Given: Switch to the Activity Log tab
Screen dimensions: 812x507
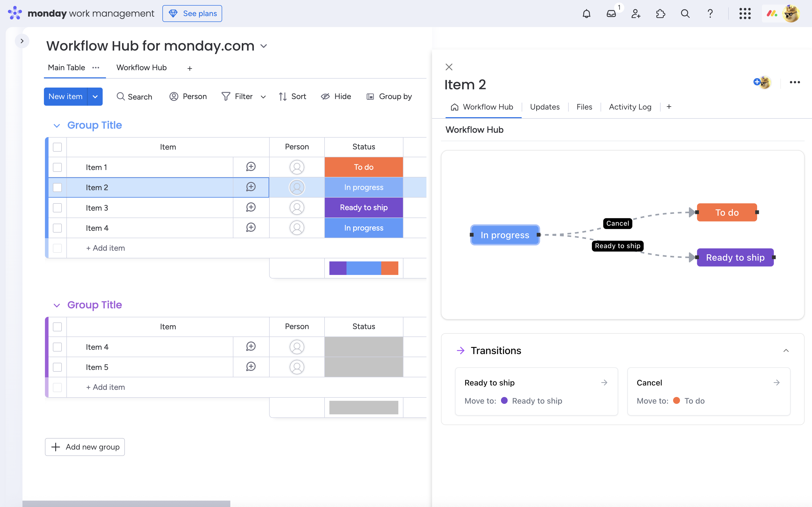Looking at the screenshot, I should pyautogui.click(x=630, y=107).
